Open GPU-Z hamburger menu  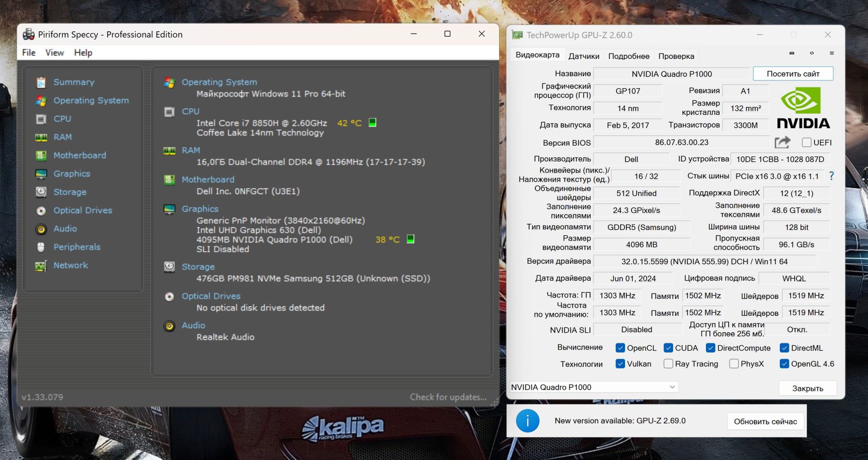(832, 53)
